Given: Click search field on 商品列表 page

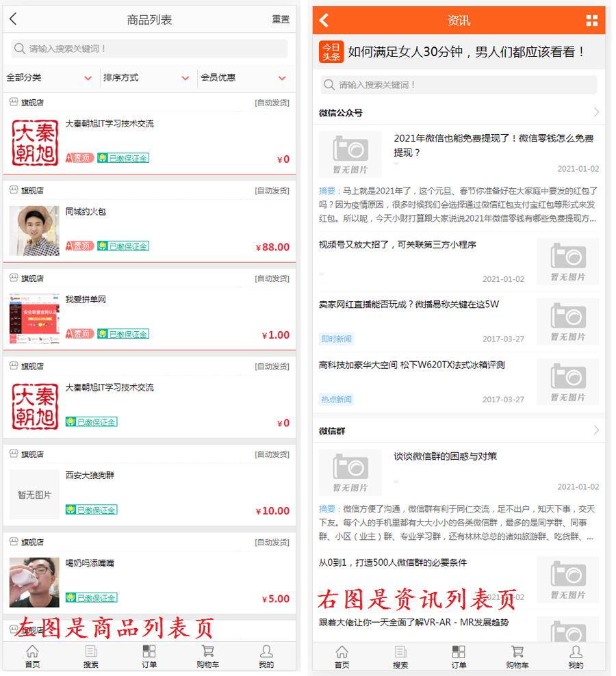Looking at the screenshot, I should pos(149,49).
